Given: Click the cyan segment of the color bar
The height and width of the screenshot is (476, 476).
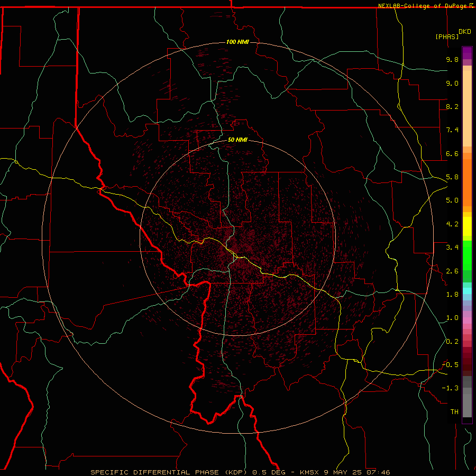Looking at the screenshot, I should pos(467,291).
